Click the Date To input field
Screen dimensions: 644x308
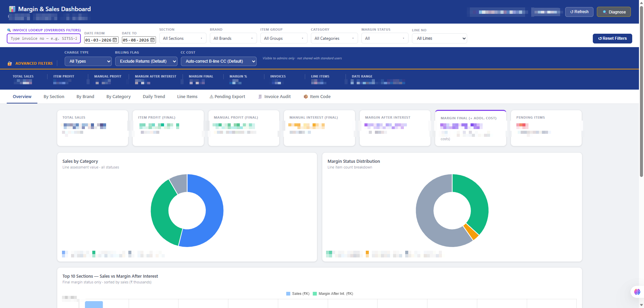(x=139, y=40)
